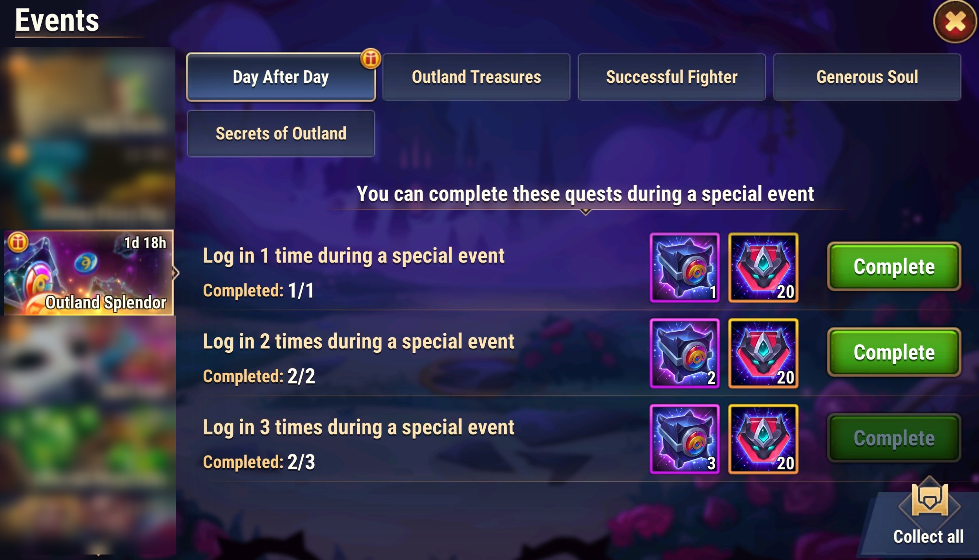Complete the 'Log in 1 time' quest
This screenshot has height=560, width=979.
[894, 267]
